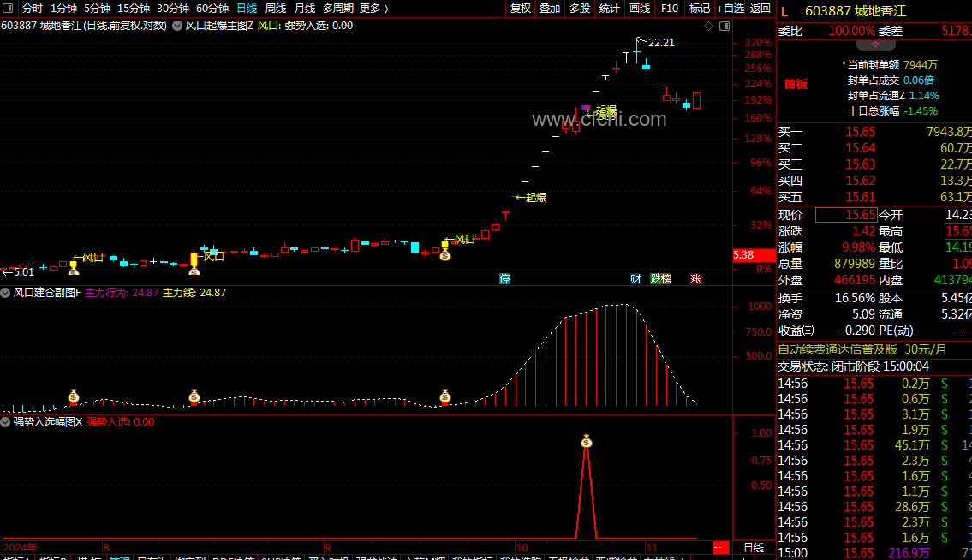Open the 叠加 overlay menu
This screenshot has width=972, height=560.
(549, 8)
